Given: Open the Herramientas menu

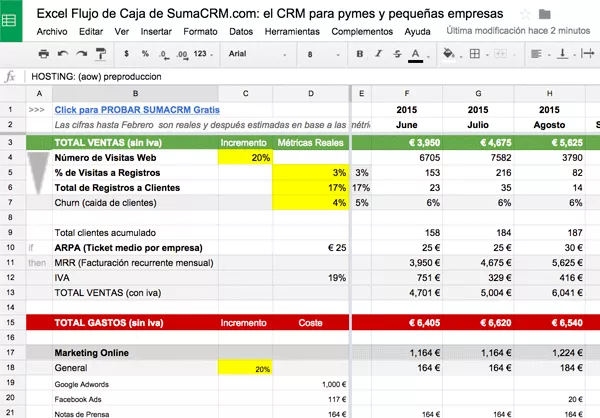Looking at the screenshot, I should pos(292,32).
